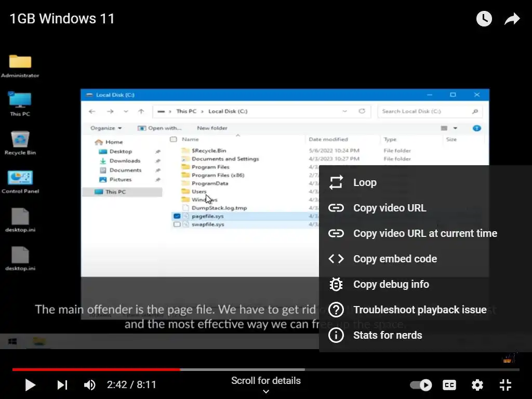Click the change view icon

point(444,128)
